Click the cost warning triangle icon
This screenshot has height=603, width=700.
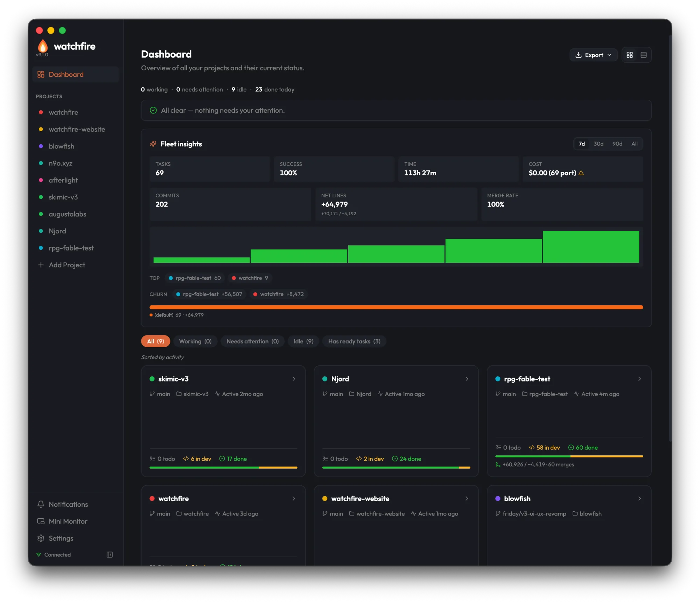pyautogui.click(x=581, y=173)
